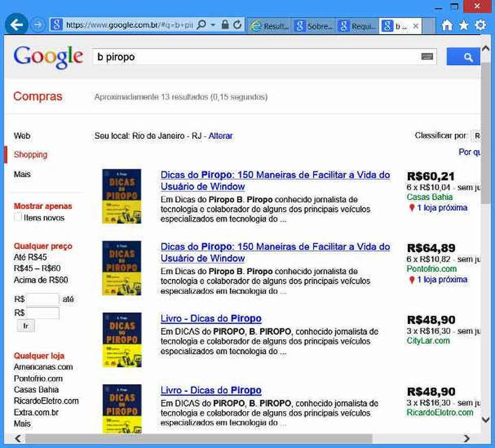Close the active 'b ...' tab
The height and width of the screenshot is (448, 495).
click(x=416, y=26)
